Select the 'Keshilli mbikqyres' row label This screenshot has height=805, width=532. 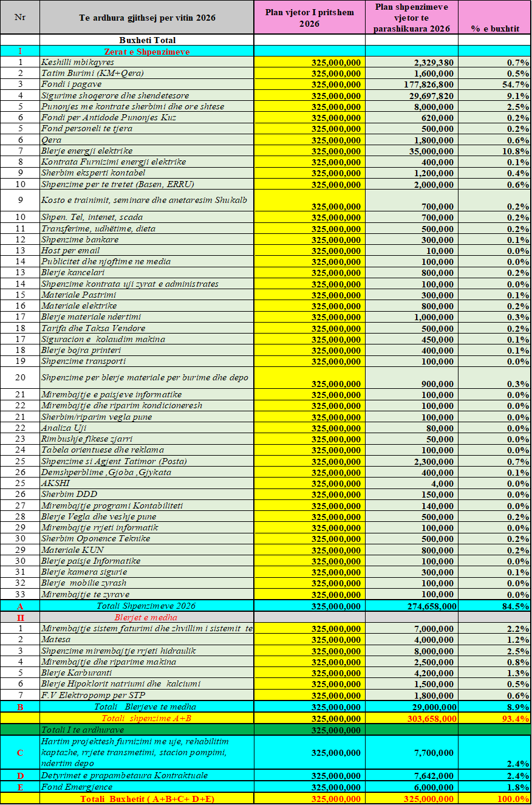pos(78,62)
